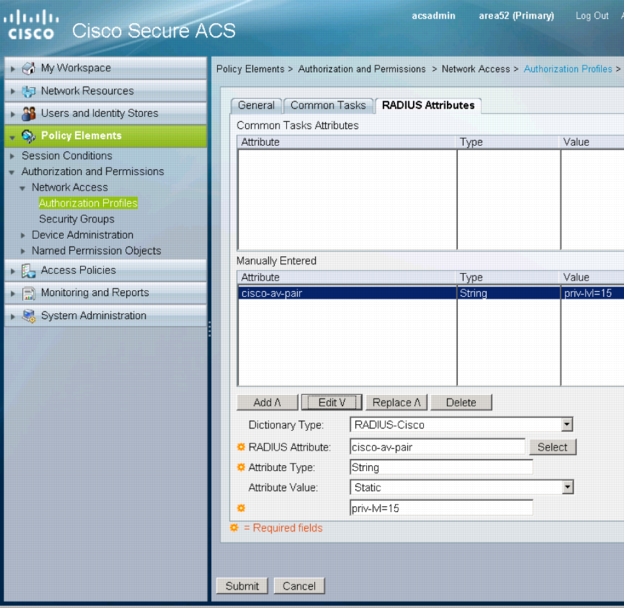Screen dimensions: 626x609
Task: Click the Log Out link
Action: pyautogui.click(x=592, y=16)
